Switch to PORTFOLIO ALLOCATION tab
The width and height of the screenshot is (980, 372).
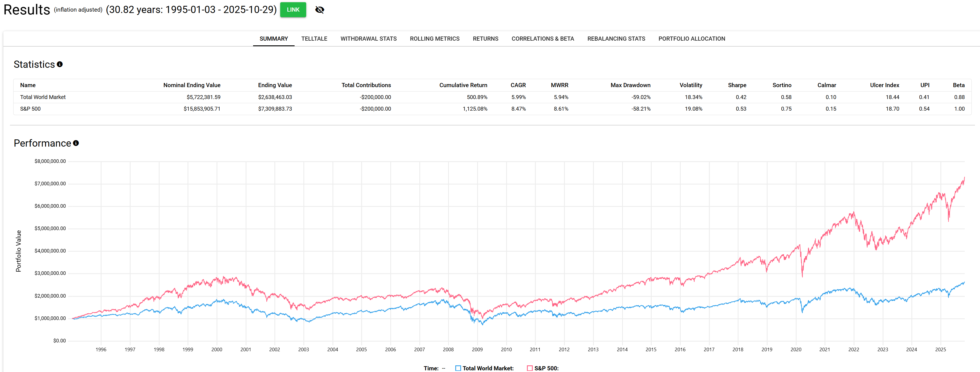pos(691,39)
